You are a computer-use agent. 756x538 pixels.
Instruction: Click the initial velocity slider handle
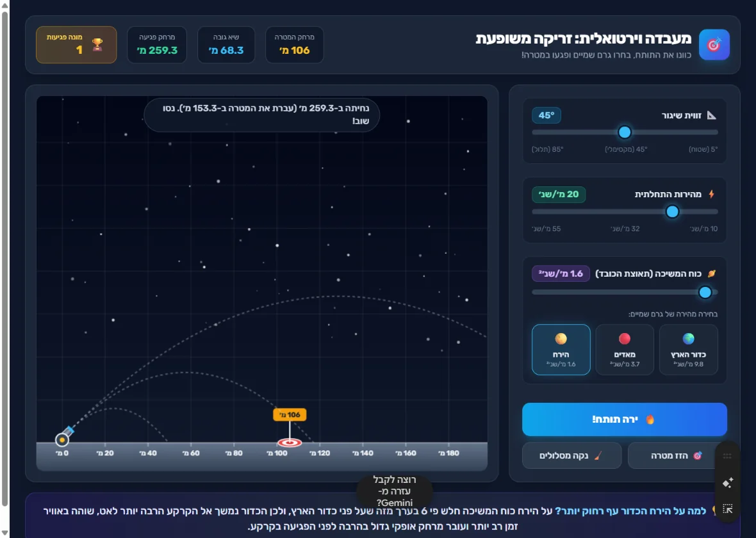point(672,211)
